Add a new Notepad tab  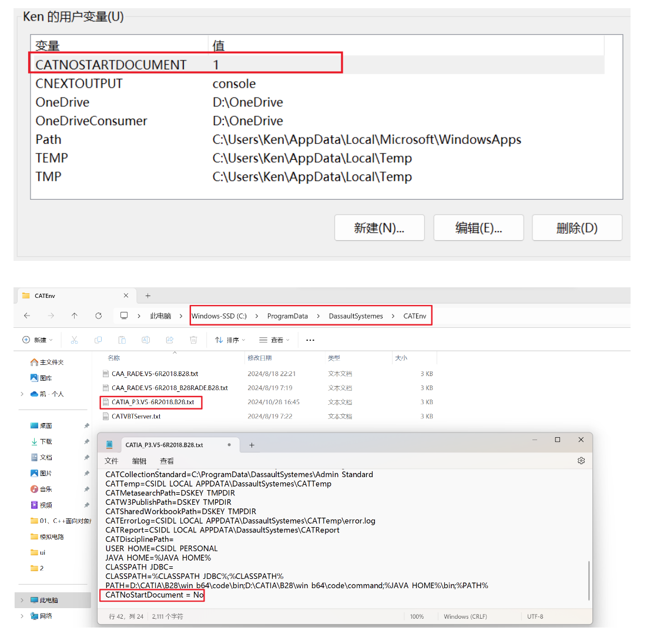[x=252, y=445]
